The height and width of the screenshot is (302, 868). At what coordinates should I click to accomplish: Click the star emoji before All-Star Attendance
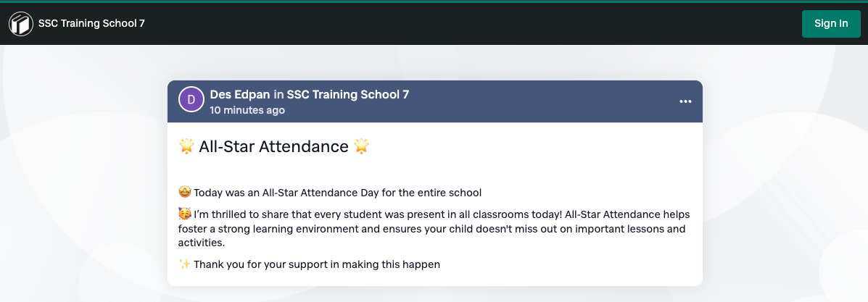coord(186,146)
